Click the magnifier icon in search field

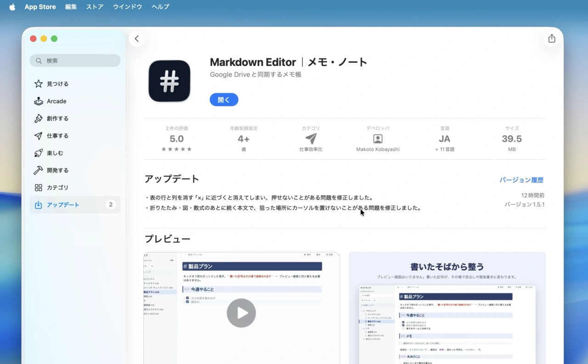[x=39, y=61]
